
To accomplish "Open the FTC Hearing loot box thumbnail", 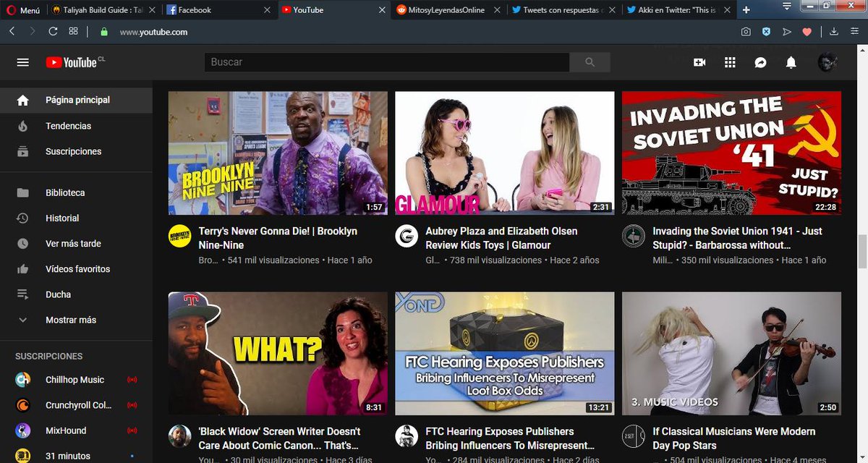I will pos(505,354).
